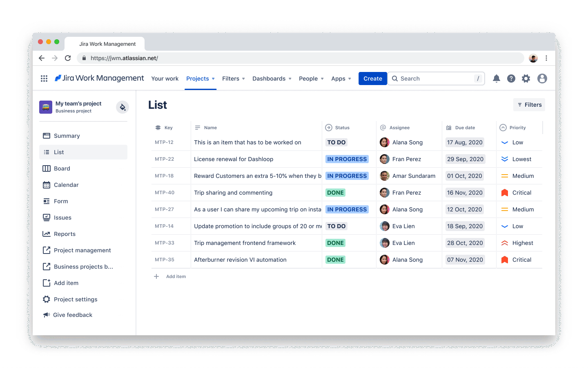Image resolution: width=588 pixels, height=368 pixels.
Task: Click the Create button
Action: [x=373, y=79]
